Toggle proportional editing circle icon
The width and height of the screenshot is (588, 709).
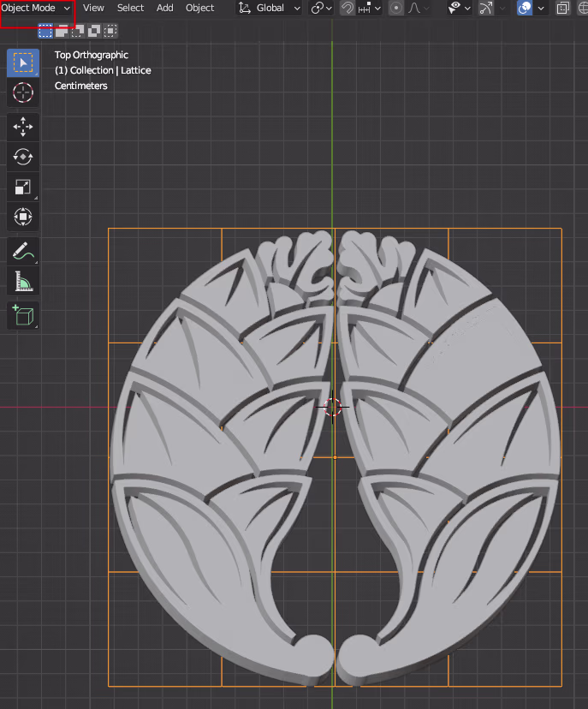click(x=396, y=9)
